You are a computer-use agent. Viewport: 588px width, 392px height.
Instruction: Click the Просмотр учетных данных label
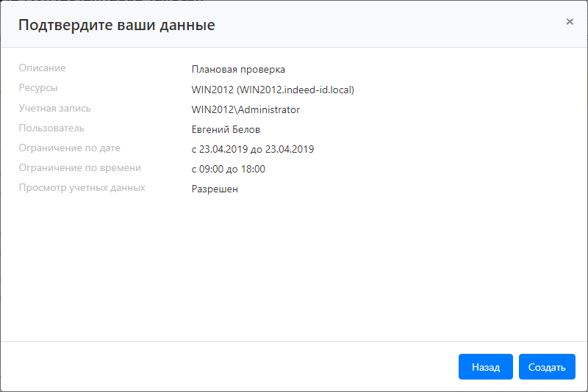tap(82, 188)
